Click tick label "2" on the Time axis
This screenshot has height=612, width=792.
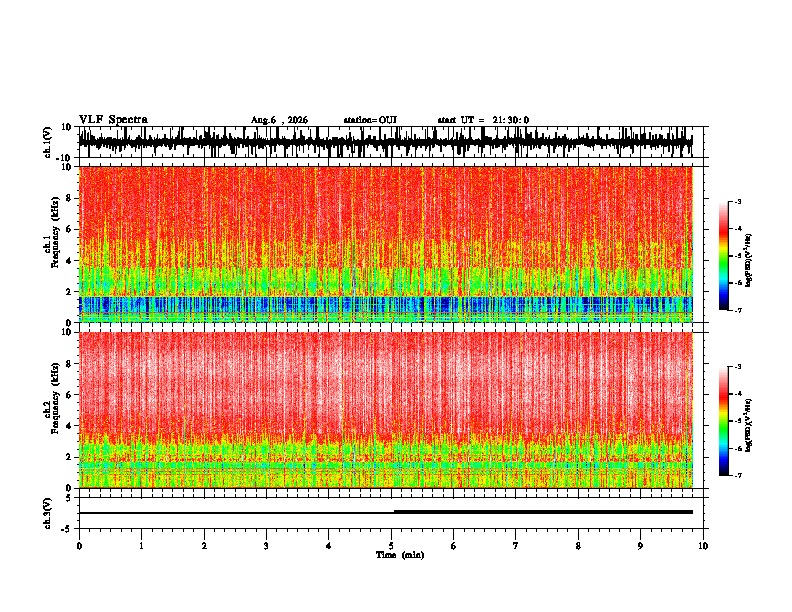point(204,546)
